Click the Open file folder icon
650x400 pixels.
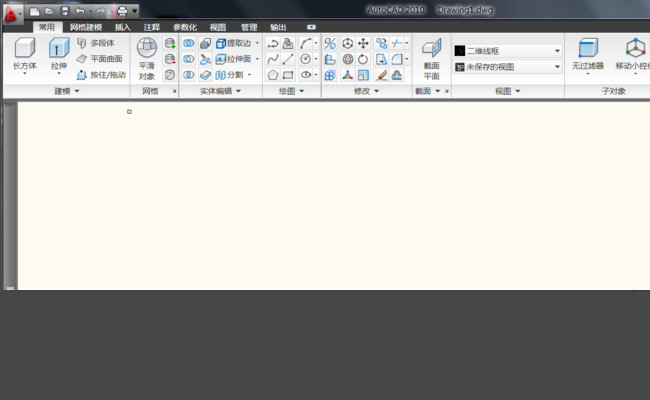coord(49,11)
